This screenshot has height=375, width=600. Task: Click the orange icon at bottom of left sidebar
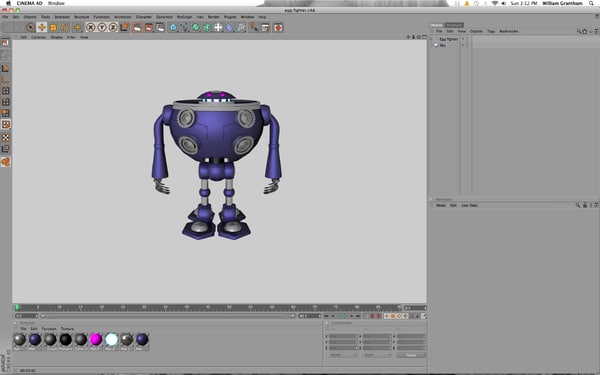pyautogui.click(x=5, y=162)
